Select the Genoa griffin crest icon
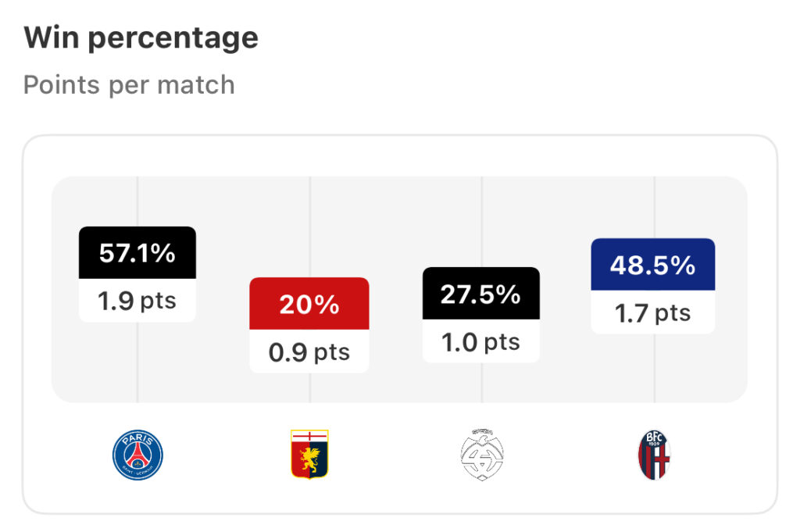This screenshot has height=532, width=800. (x=309, y=454)
